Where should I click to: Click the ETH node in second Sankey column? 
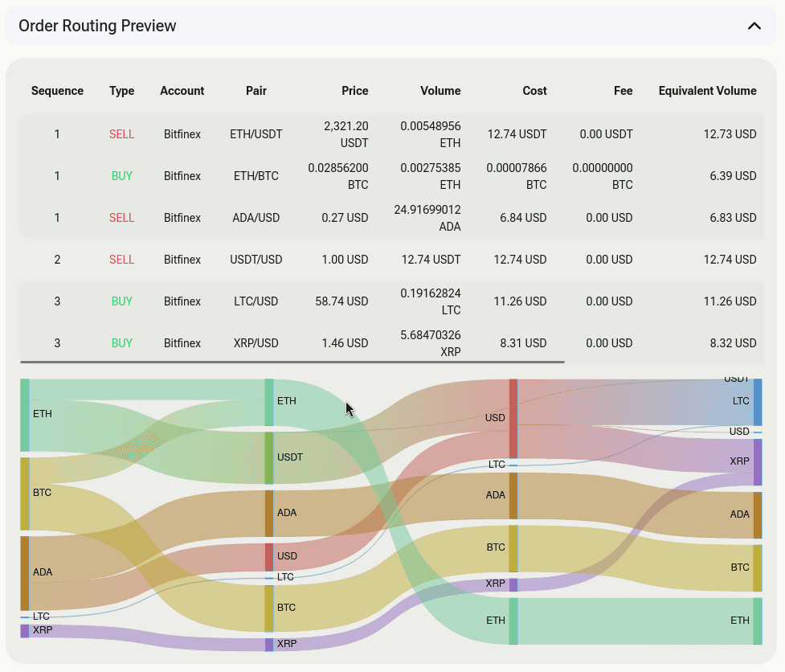click(x=269, y=403)
